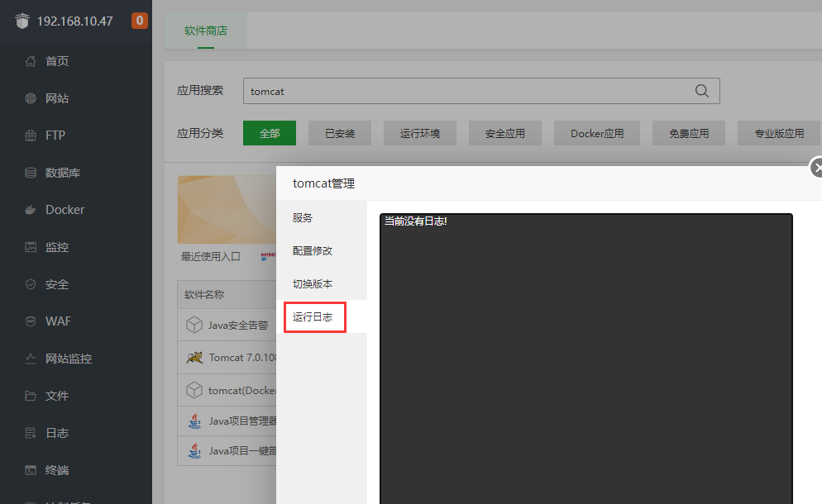Open the 运行日志 tab in tomcat管理

322,316
